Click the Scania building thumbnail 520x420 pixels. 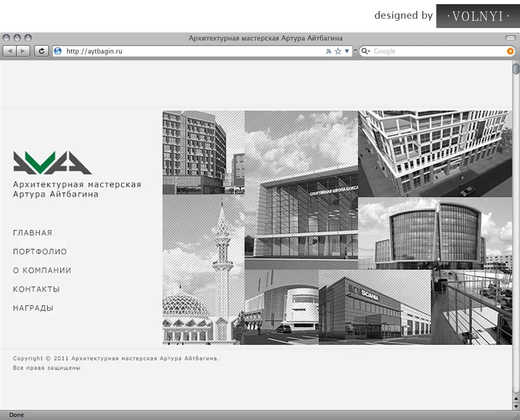pyautogui.click(x=374, y=307)
